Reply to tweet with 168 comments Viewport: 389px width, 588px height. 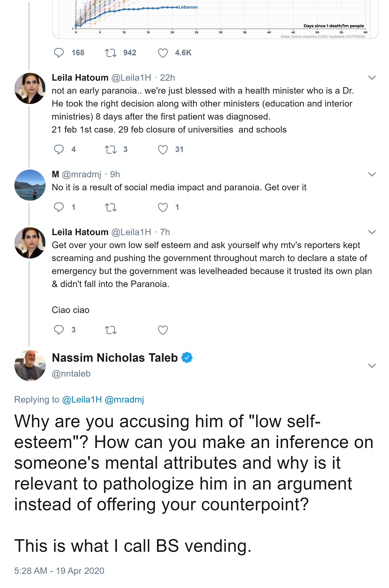59,53
